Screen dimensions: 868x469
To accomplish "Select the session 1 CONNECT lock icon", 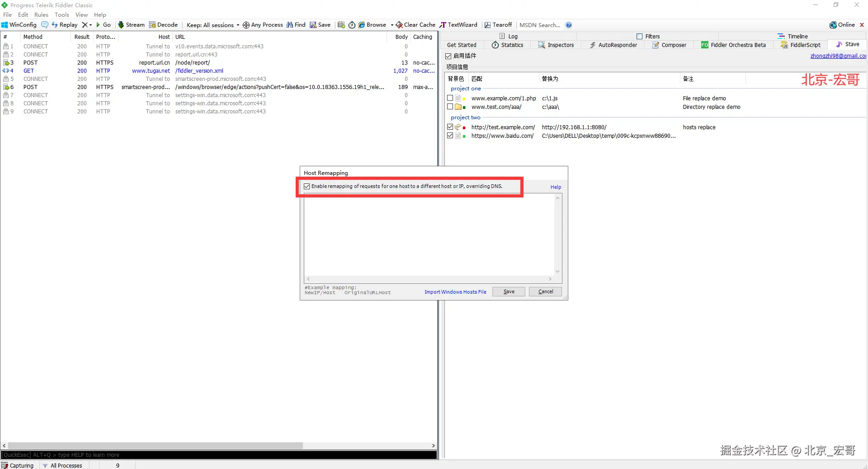I will click(x=6, y=47).
